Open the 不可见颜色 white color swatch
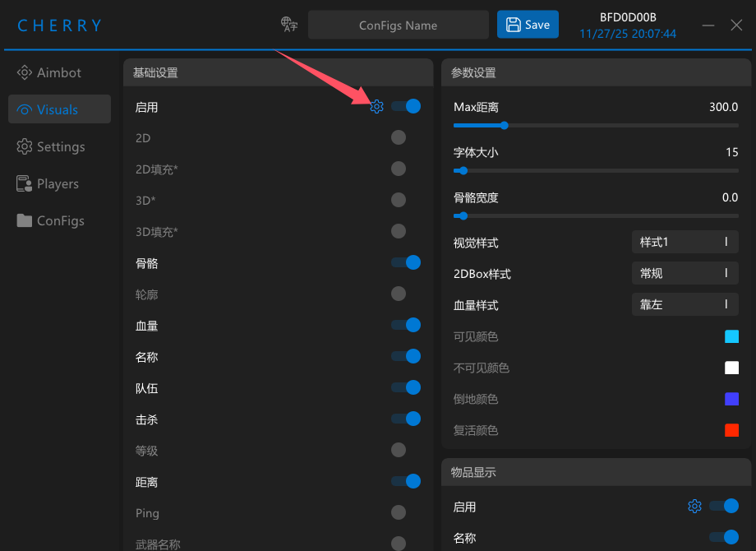Viewport: 756px width, 551px height. click(x=731, y=368)
